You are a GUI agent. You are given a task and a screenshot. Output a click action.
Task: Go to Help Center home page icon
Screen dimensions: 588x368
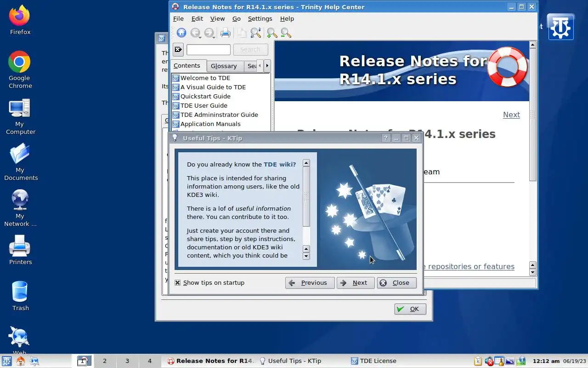pos(181,33)
